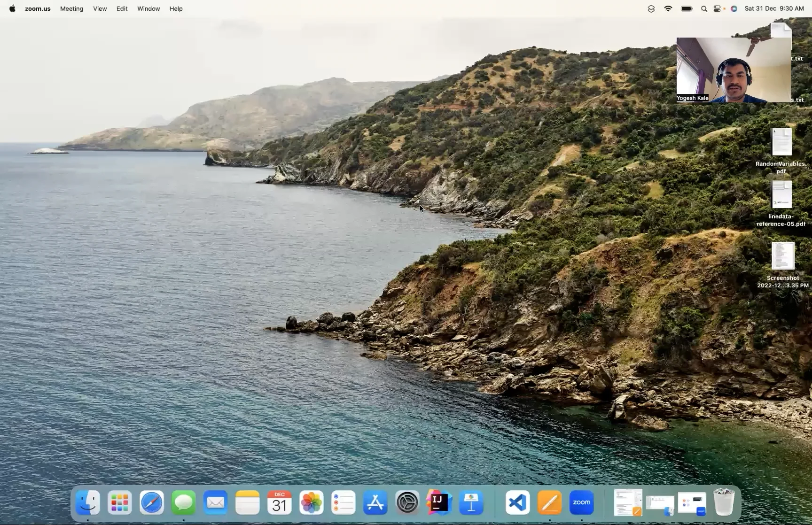Click the Wi-Fi status icon

click(x=668, y=8)
